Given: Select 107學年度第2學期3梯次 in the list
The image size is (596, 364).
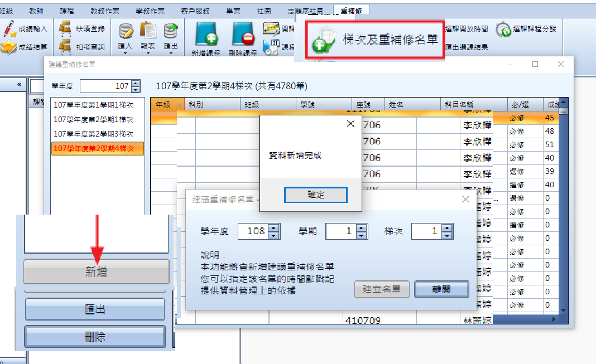Looking at the screenshot, I should pos(94,134).
